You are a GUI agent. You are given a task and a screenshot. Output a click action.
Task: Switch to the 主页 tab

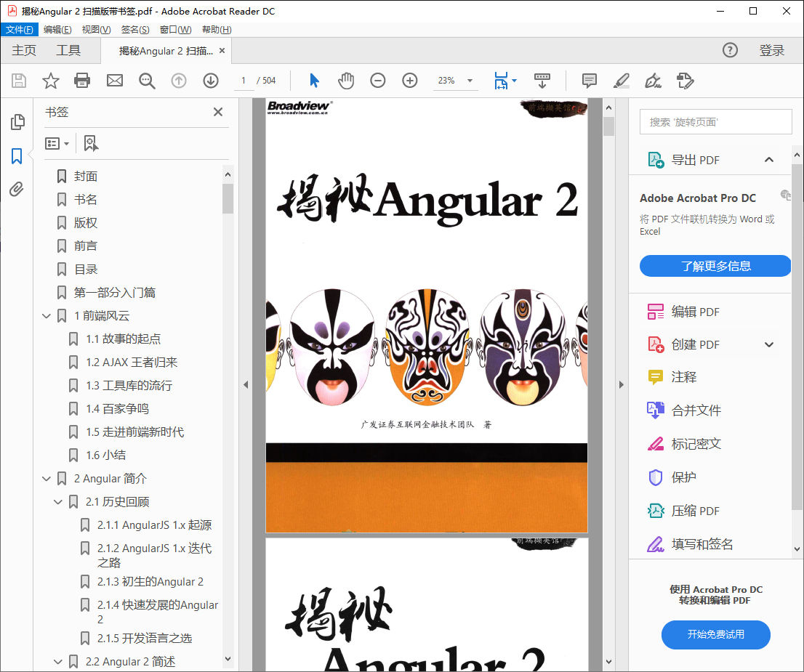(24, 50)
